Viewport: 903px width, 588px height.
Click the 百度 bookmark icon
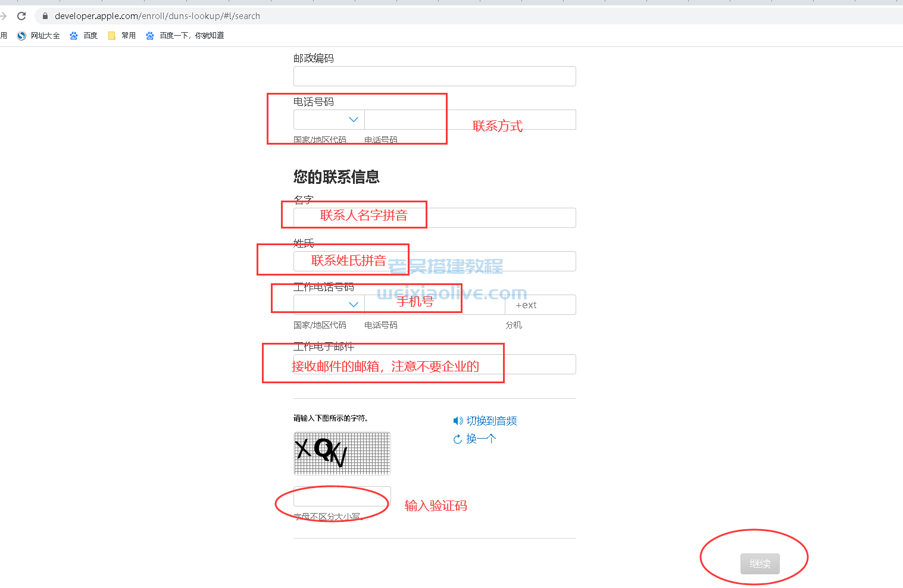pyautogui.click(x=73, y=35)
